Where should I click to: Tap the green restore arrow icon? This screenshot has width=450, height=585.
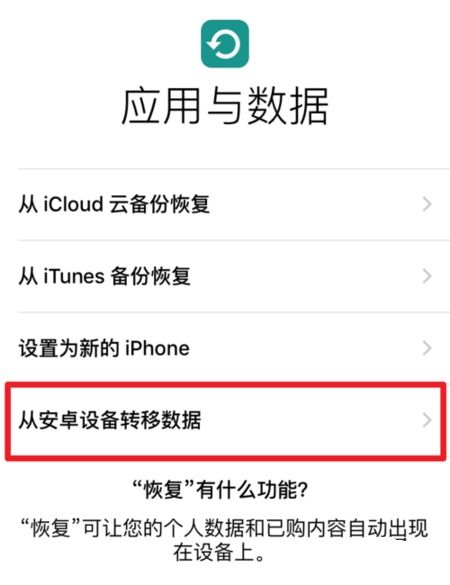(225, 44)
